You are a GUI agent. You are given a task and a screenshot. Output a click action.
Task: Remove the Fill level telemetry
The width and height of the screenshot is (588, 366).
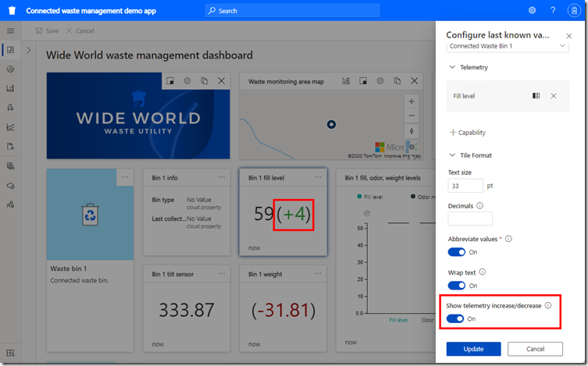pyautogui.click(x=554, y=96)
